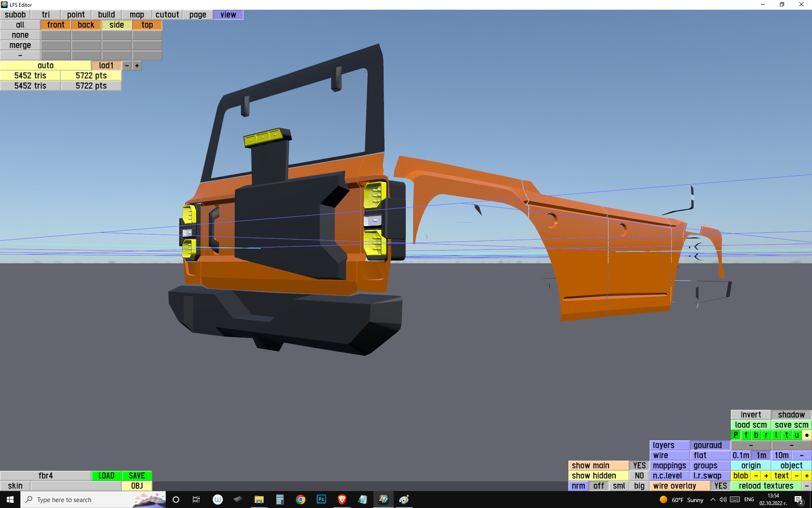Open Brave browser from the taskbar
This screenshot has height=508, width=812.
coord(342,500)
